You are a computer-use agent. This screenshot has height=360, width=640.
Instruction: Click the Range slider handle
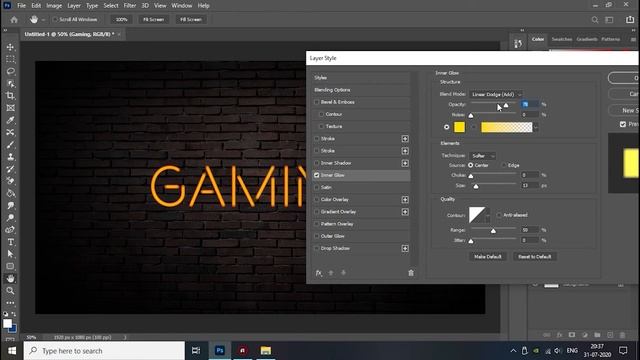493,231
